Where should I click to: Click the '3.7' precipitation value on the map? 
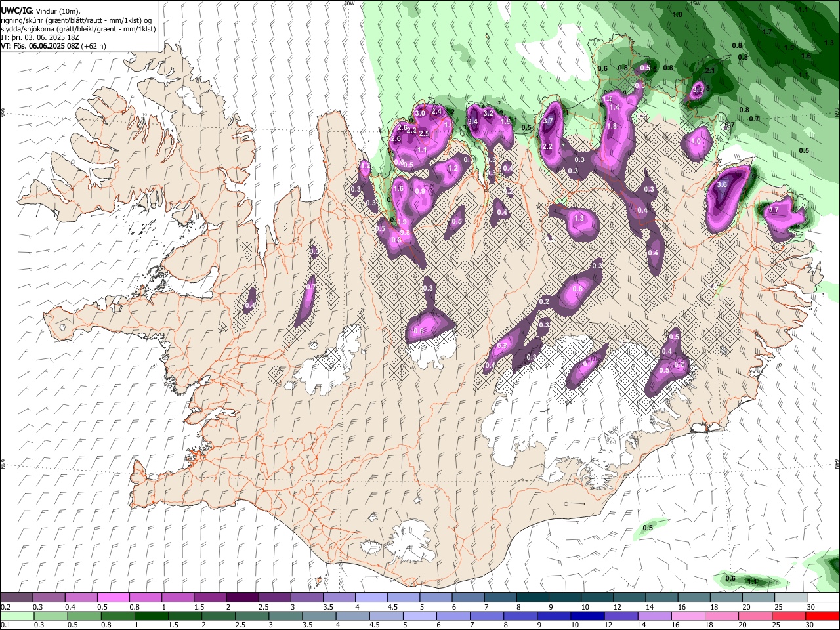click(x=549, y=121)
